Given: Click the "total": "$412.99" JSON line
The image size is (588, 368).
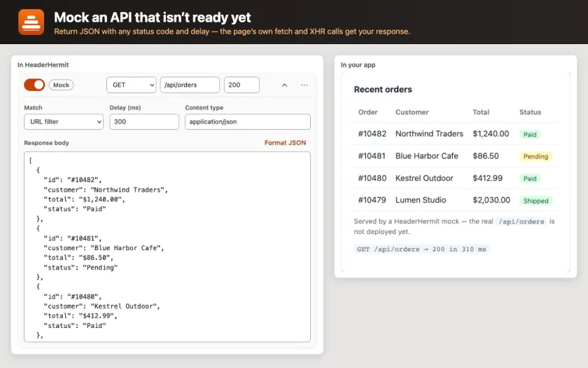Looking at the screenshot, I should (x=80, y=316).
